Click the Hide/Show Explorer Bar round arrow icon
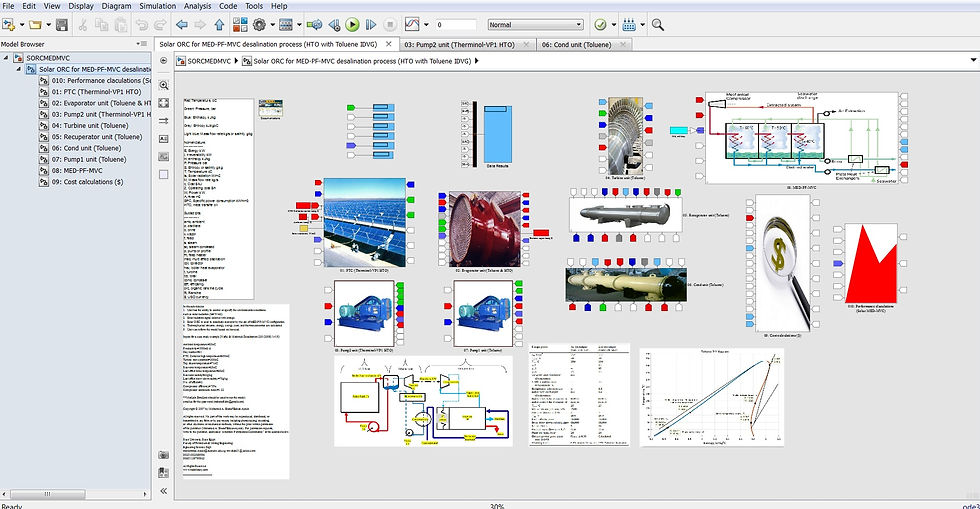Viewport: 980px width, 509px height. click(x=164, y=61)
